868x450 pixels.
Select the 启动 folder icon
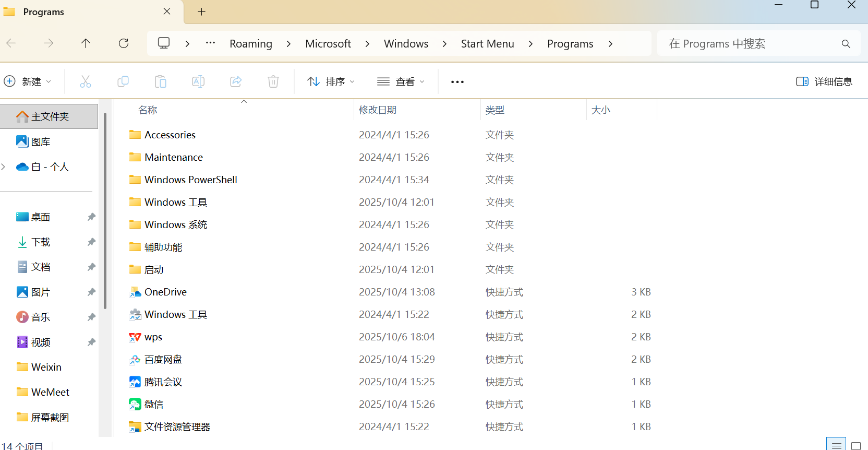click(135, 269)
